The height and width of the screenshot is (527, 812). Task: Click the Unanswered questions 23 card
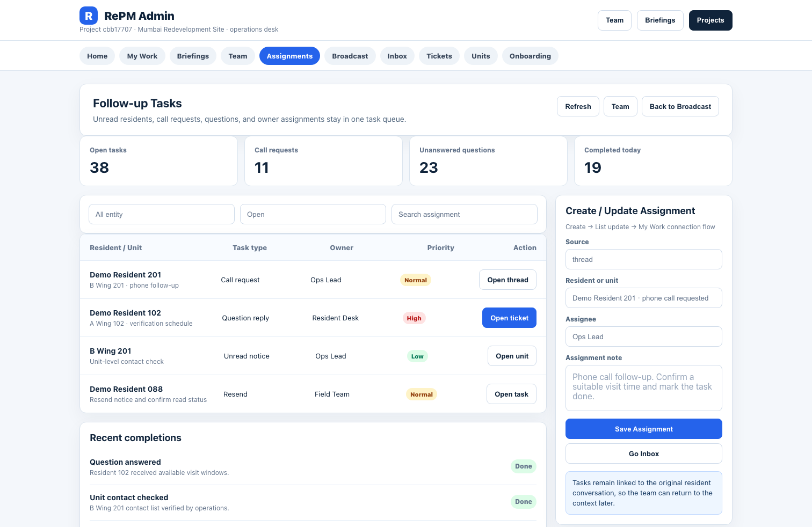[488, 161]
